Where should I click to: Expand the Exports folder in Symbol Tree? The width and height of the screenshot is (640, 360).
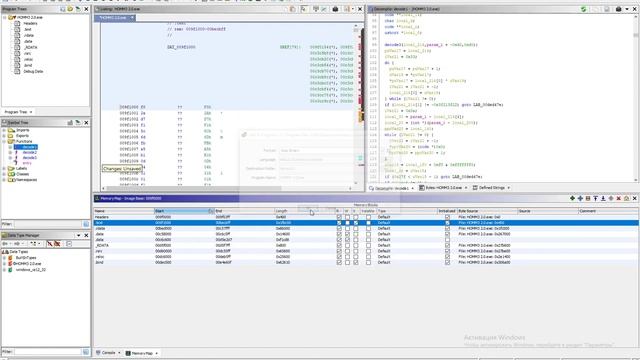pyautogui.click(x=4, y=136)
